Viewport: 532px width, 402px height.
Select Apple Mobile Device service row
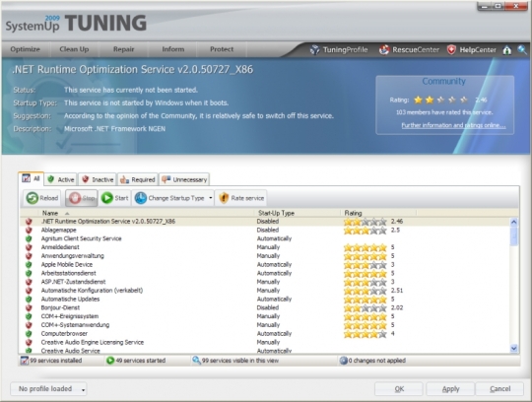pyautogui.click(x=265, y=265)
